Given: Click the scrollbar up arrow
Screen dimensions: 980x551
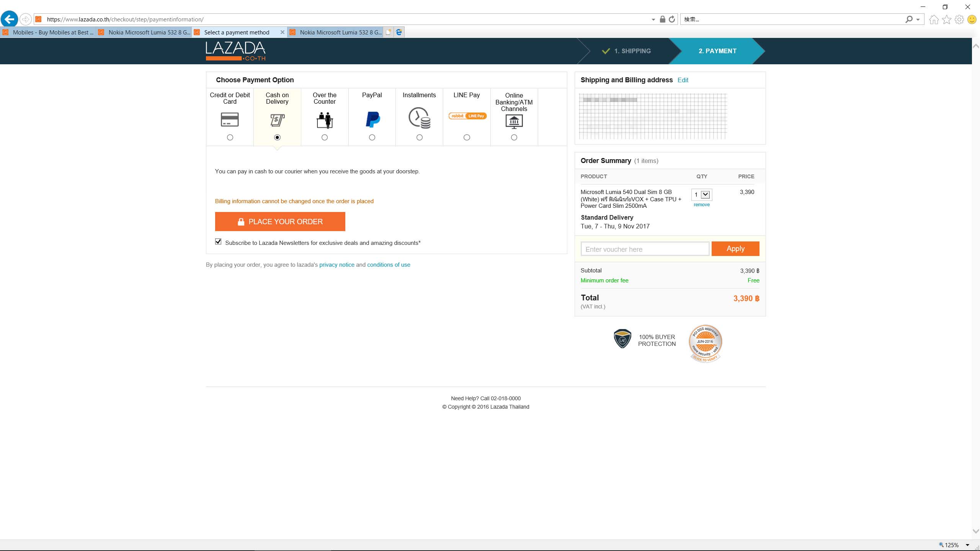Looking at the screenshot, I should point(976,46).
